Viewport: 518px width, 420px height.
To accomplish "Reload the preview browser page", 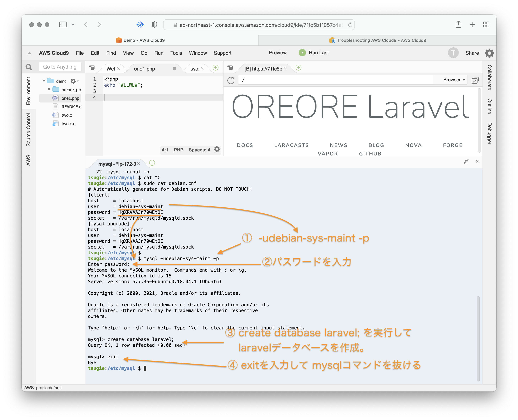I will [x=231, y=80].
